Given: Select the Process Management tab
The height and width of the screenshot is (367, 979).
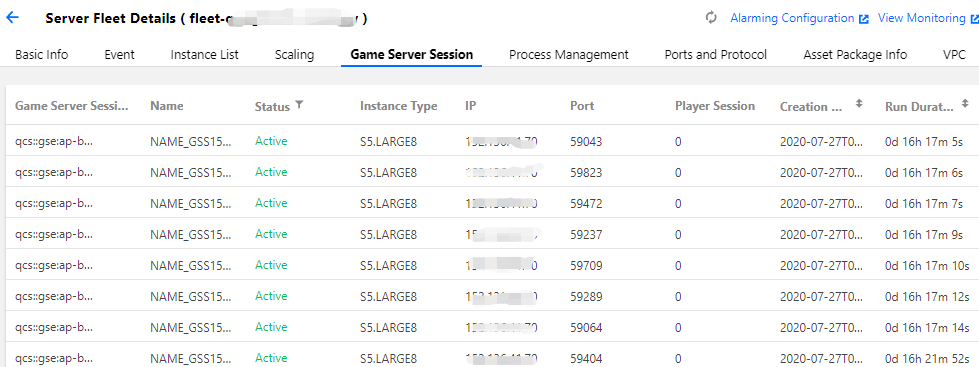Looking at the screenshot, I should tap(569, 55).
